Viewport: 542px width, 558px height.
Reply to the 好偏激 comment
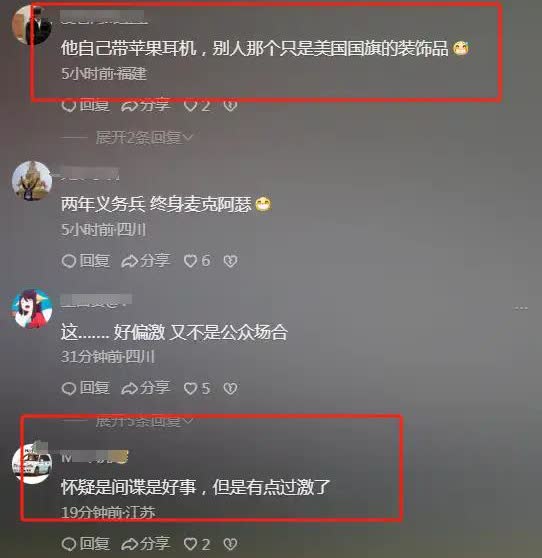(85, 388)
